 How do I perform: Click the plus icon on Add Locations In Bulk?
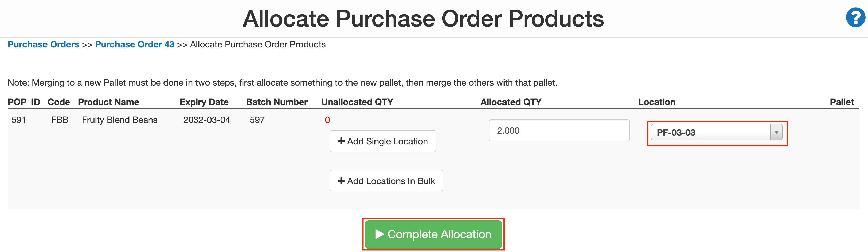(x=341, y=181)
